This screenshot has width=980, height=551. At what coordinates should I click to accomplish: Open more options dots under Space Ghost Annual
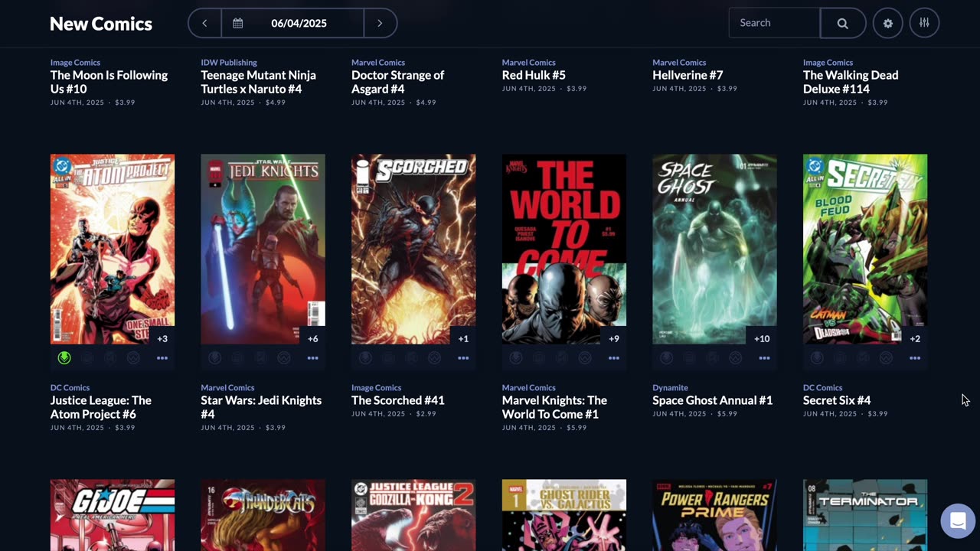point(764,357)
